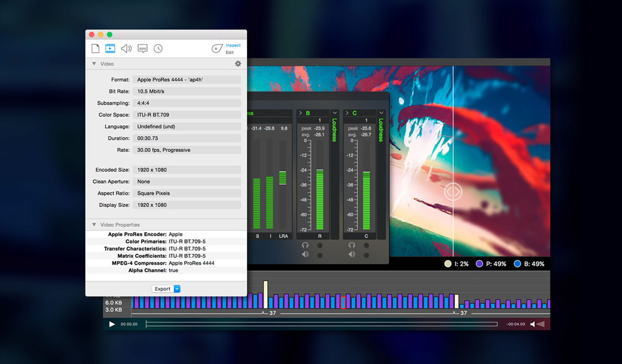Screen dimensions: 622x364
Task: Select the video inspector film strip icon
Action: pos(110,48)
